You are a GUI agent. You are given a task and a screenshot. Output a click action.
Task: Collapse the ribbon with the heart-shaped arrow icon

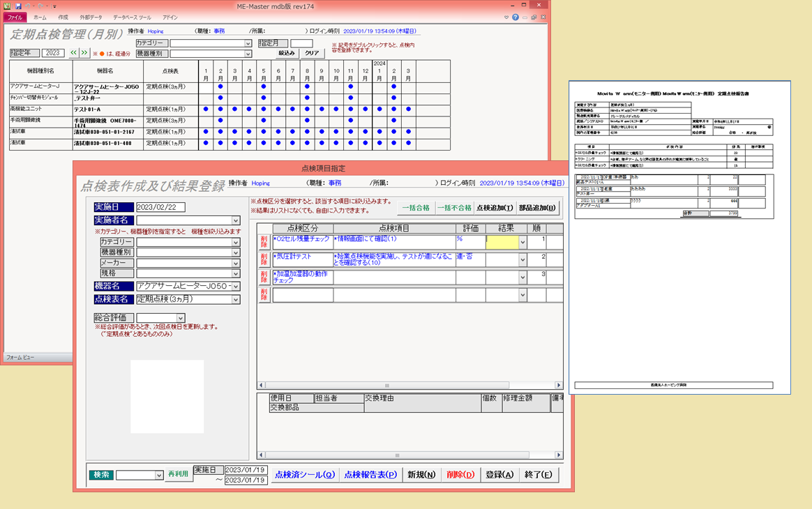pos(506,17)
